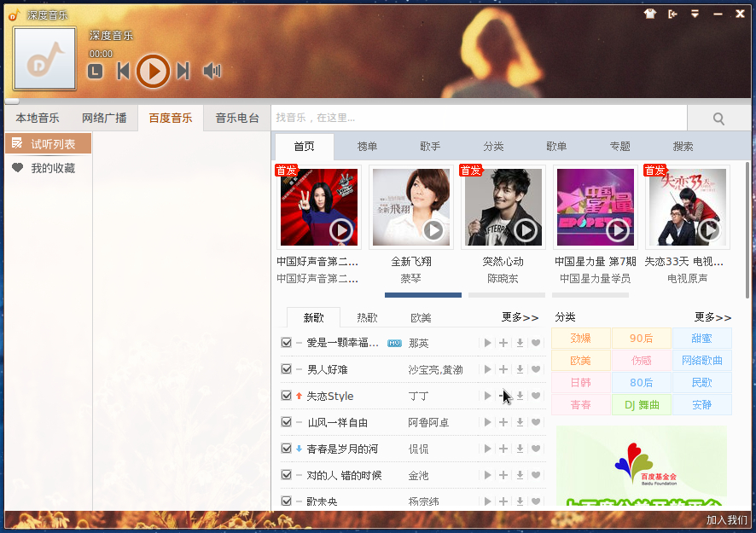Select 试听列表 in the sidebar

click(x=49, y=143)
